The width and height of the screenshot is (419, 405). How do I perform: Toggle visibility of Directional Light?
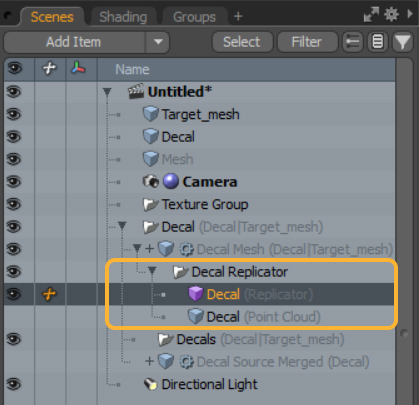(x=14, y=384)
